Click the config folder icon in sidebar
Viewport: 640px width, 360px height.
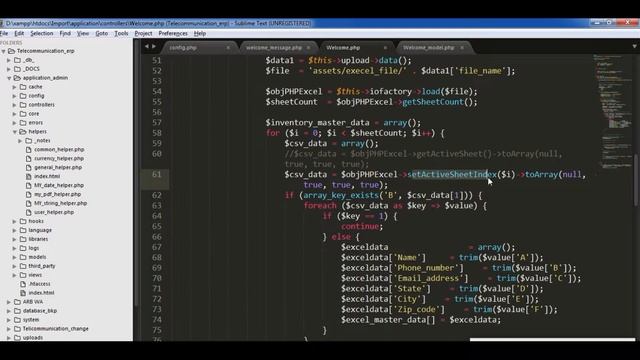coord(23,96)
